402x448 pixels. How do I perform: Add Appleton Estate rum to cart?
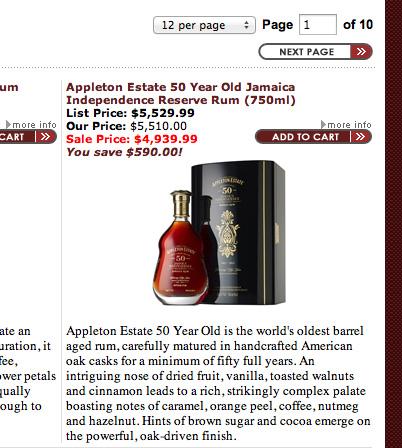pyautogui.click(x=313, y=137)
